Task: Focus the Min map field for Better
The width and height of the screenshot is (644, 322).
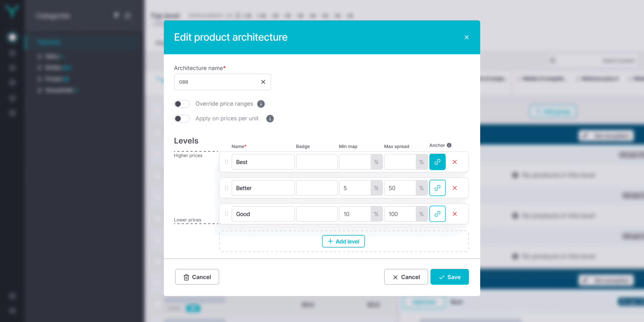Action: coord(355,188)
